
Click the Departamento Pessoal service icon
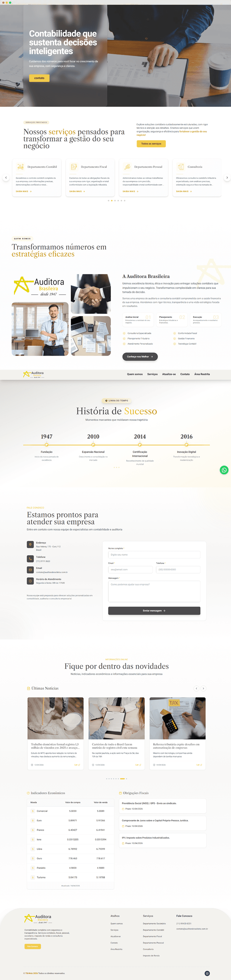point(127,167)
